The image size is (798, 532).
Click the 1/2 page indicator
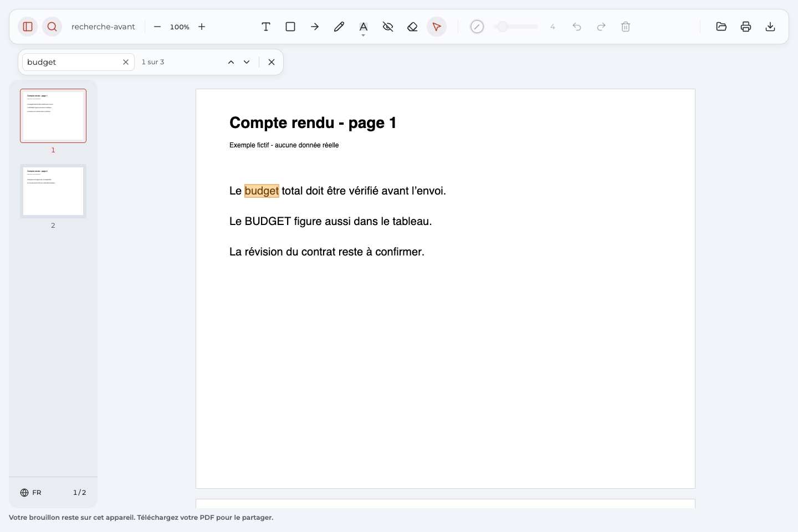[80, 493]
